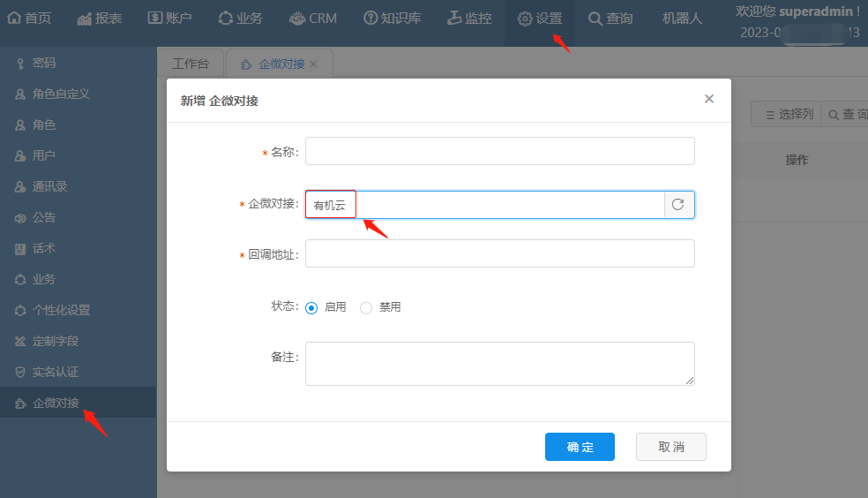Click the gear icon beside 设置

click(525, 19)
